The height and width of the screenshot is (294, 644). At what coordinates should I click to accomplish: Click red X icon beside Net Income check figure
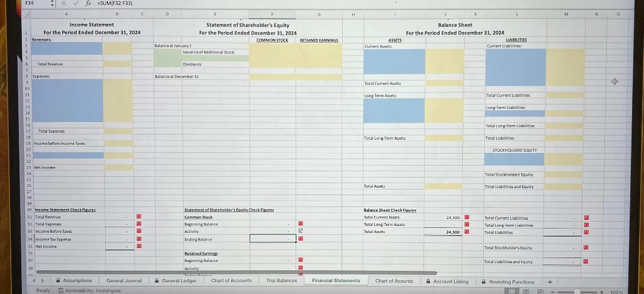139,246
